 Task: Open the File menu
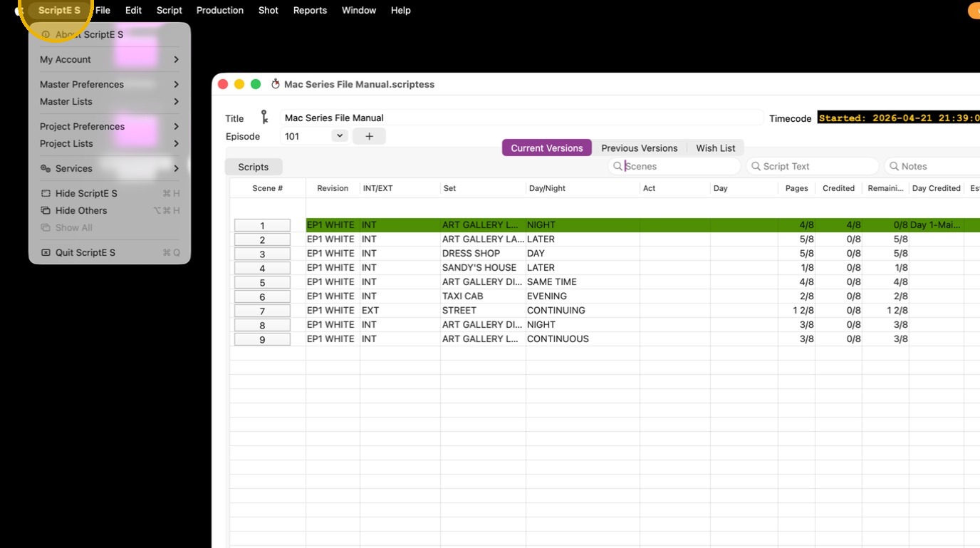[103, 10]
